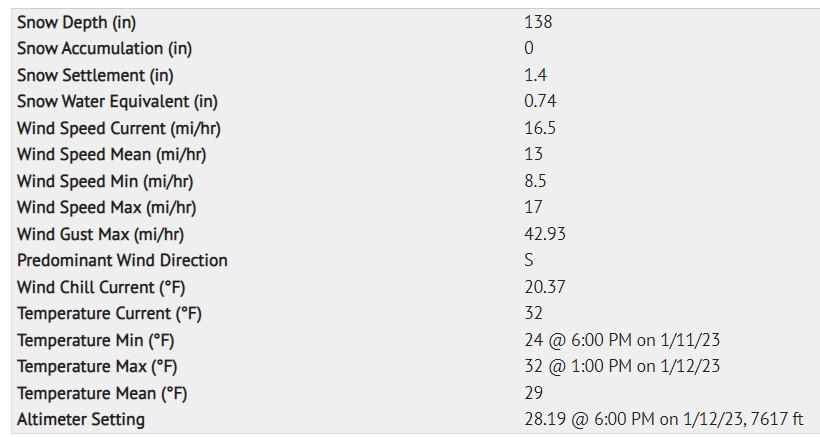The image size is (820, 437).
Task: Click the Temperature Mean value 29
Action: 533,393
